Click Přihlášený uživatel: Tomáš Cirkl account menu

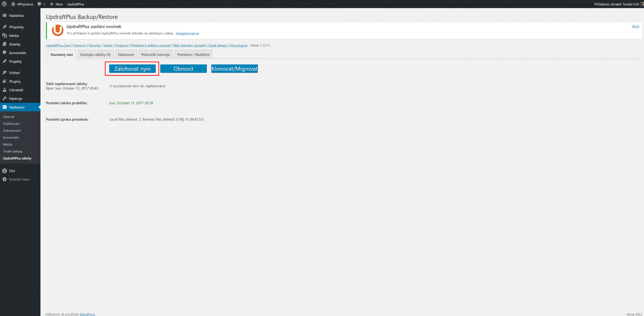click(x=616, y=4)
